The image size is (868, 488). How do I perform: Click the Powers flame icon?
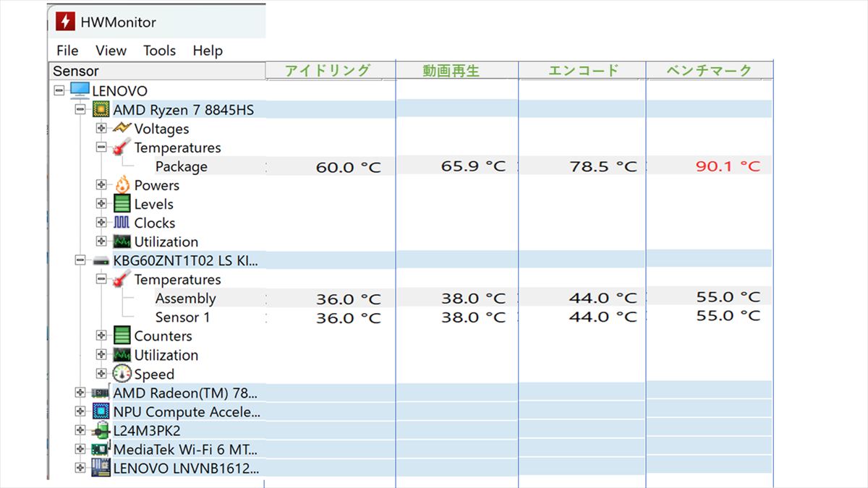(122, 185)
